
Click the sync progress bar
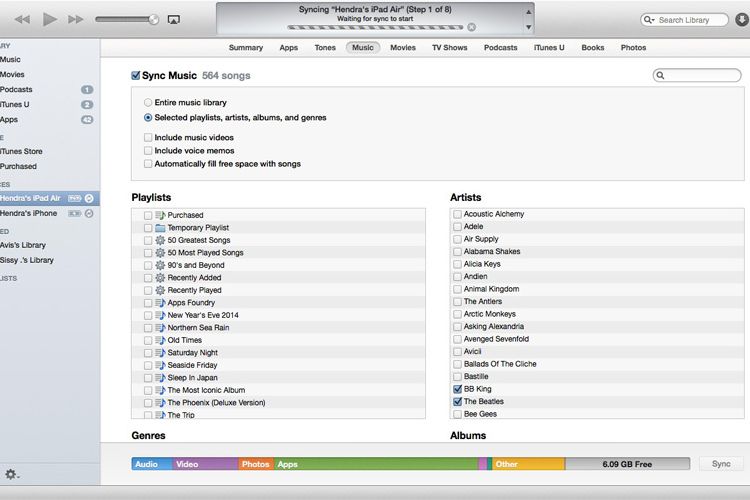(375, 27)
